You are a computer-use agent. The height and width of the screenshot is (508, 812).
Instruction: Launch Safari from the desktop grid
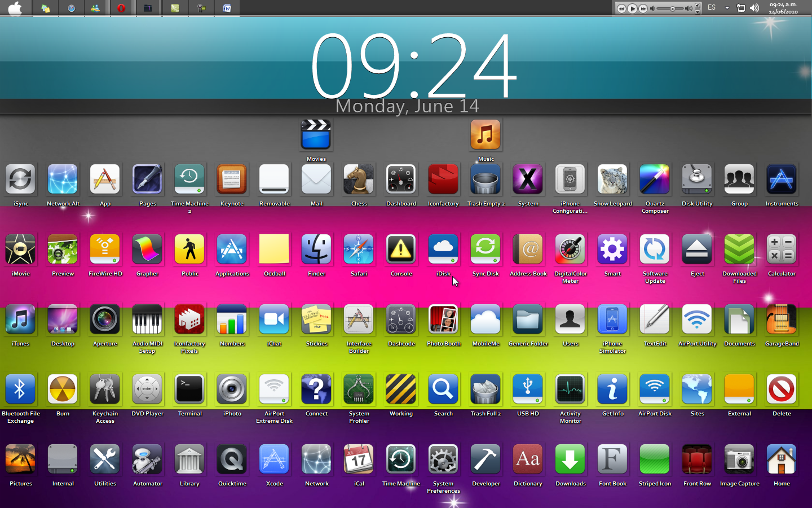(x=359, y=249)
